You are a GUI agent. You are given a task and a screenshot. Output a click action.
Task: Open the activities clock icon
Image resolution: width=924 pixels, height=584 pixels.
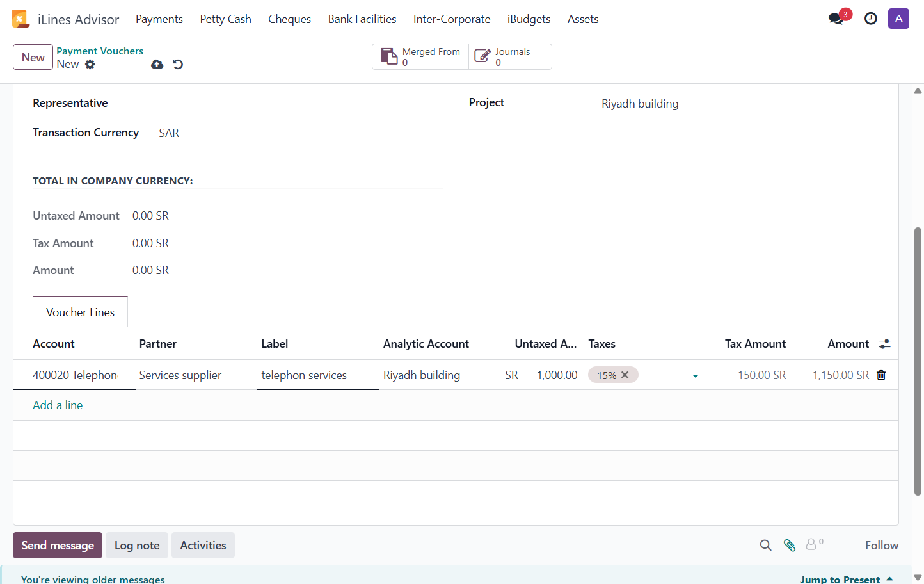[x=871, y=19]
